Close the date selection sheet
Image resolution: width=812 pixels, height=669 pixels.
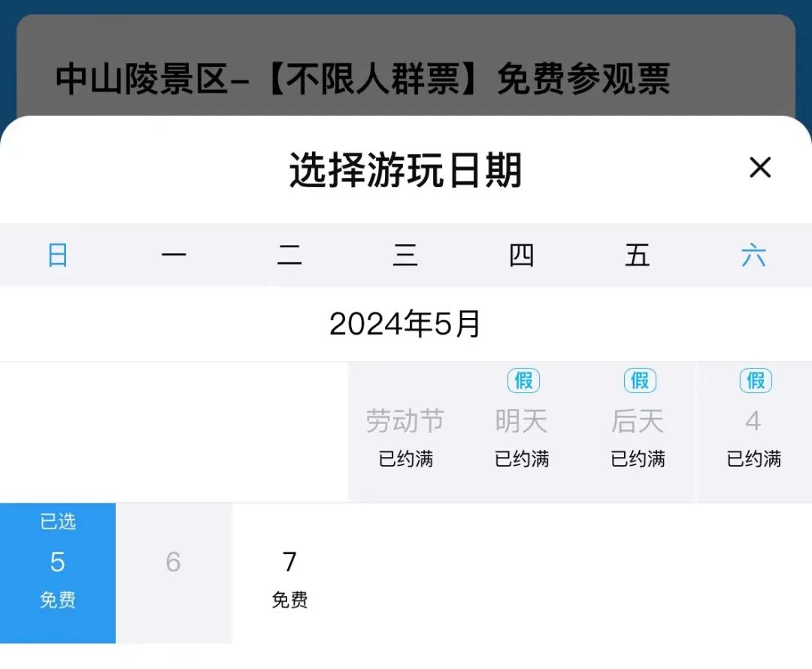pyautogui.click(x=759, y=168)
